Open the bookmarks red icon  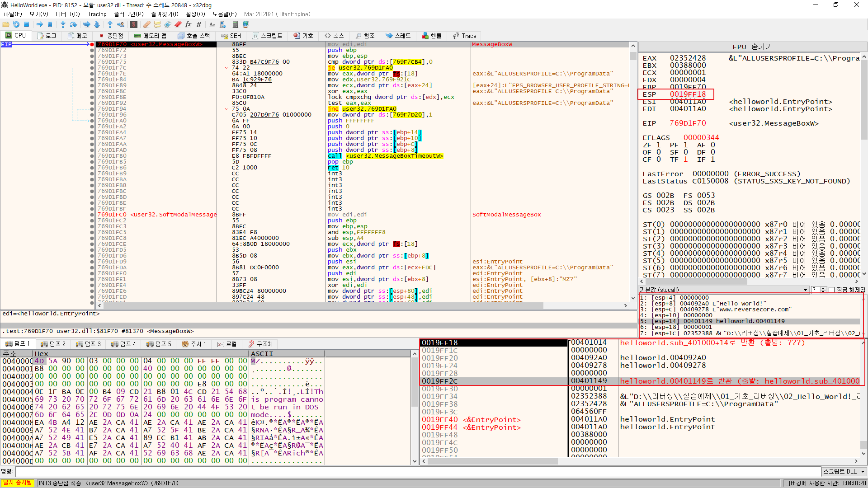click(178, 24)
